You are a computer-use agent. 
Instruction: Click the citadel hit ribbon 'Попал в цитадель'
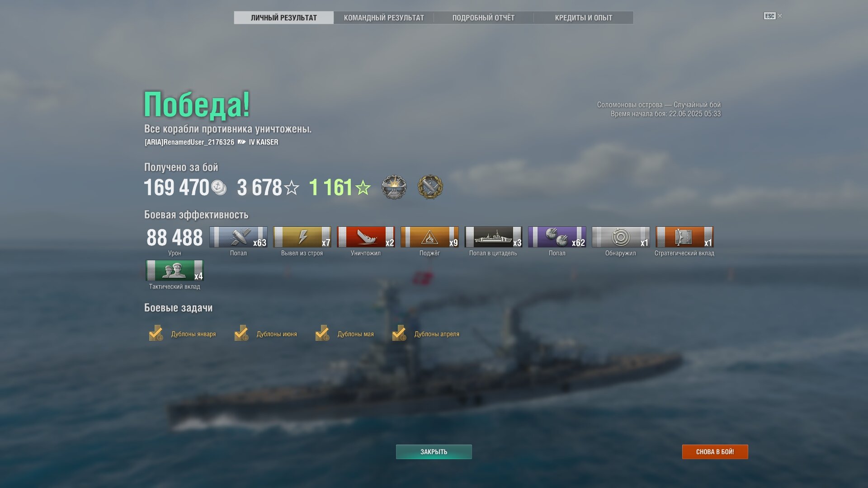(x=493, y=237)
